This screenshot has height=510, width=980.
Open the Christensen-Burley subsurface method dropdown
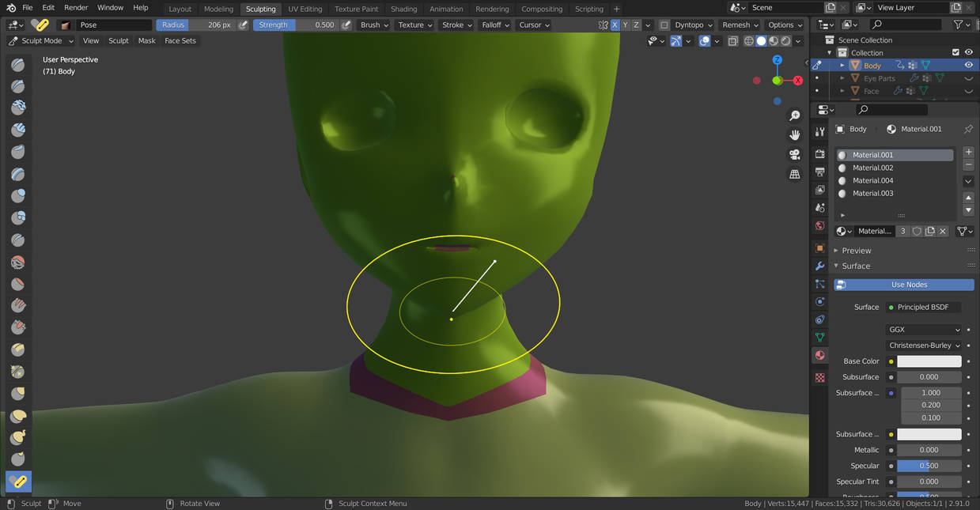[924, 346]
